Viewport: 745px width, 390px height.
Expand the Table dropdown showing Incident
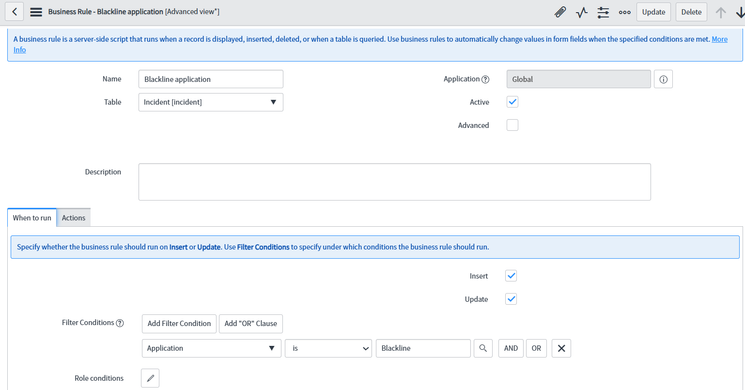tap(210, 102)
